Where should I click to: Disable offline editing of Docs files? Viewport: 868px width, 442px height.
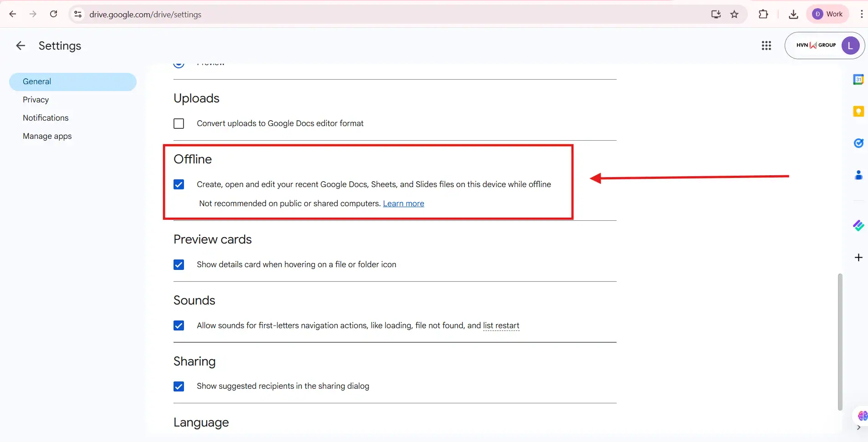pos(179,184)
